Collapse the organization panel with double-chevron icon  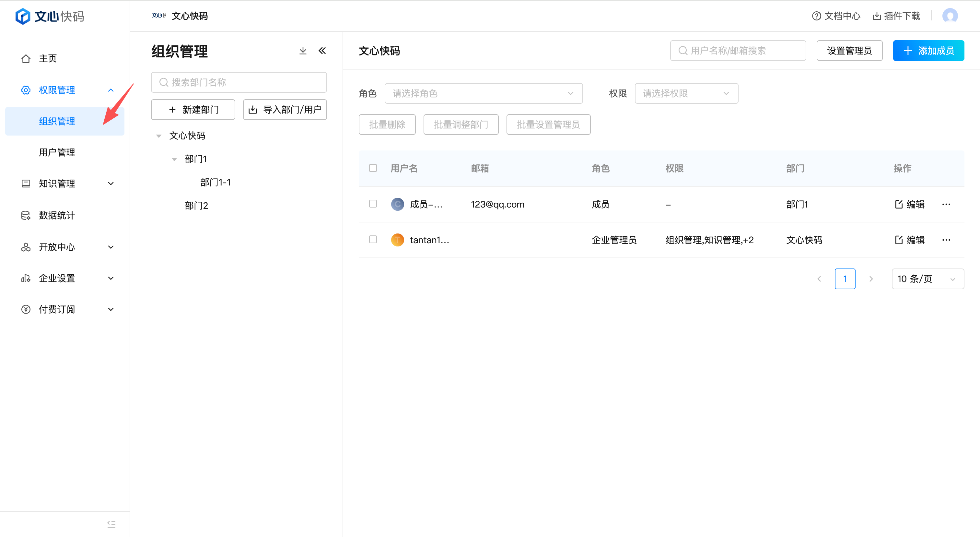322,51
